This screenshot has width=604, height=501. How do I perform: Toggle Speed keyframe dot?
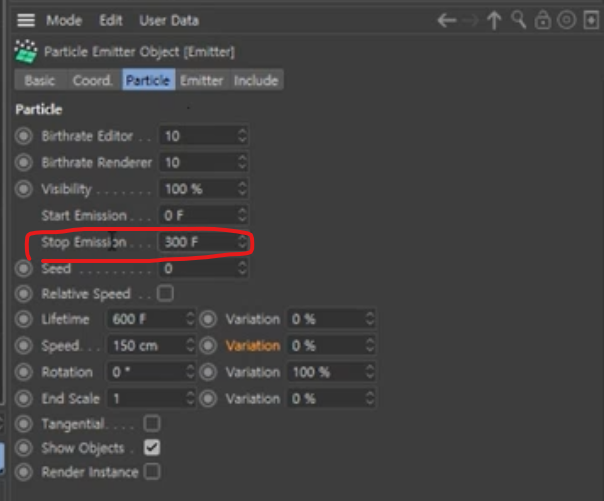pos(24,346)
